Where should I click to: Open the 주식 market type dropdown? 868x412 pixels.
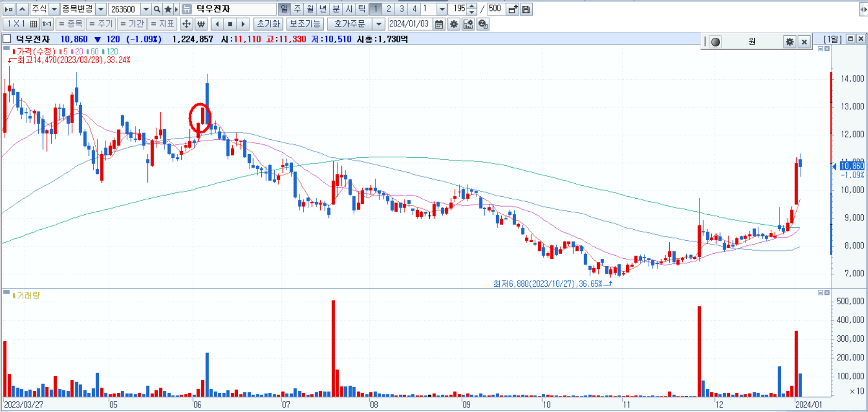pyautogui.click(x=54, y=9)
